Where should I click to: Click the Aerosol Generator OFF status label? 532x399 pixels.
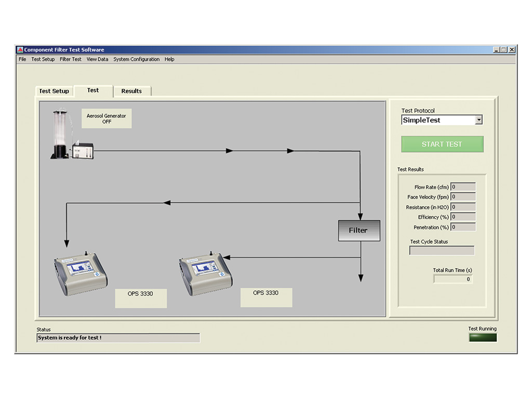[107, 118]
